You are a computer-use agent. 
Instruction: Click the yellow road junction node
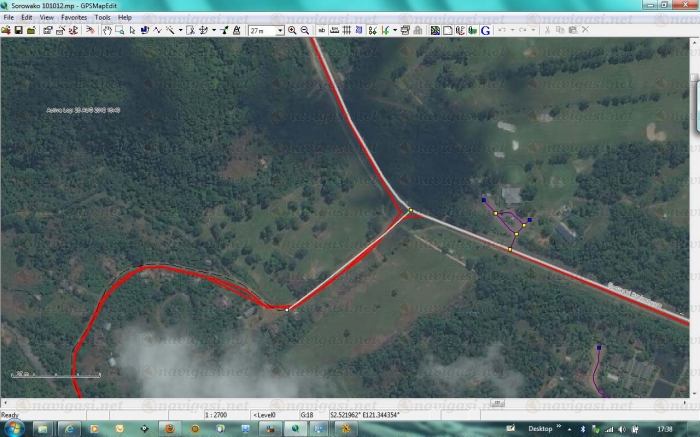[409, 209]
